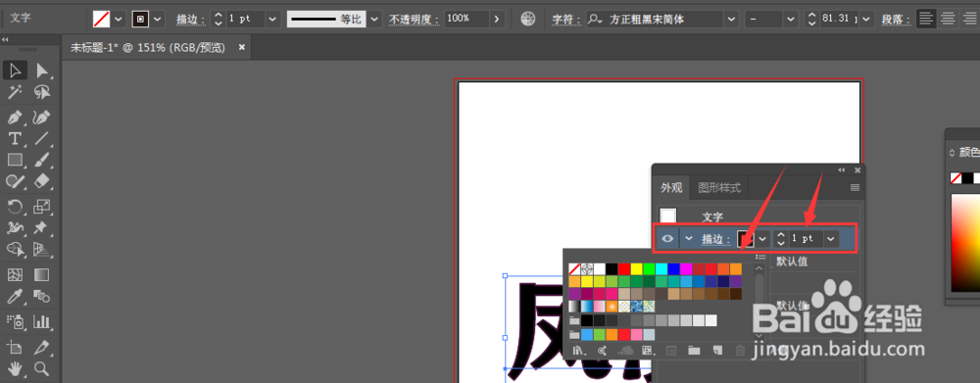The width and height of the screenshot is (980, 383).
Task: Click the New Swatch icon
Action: tap(717, 351)
